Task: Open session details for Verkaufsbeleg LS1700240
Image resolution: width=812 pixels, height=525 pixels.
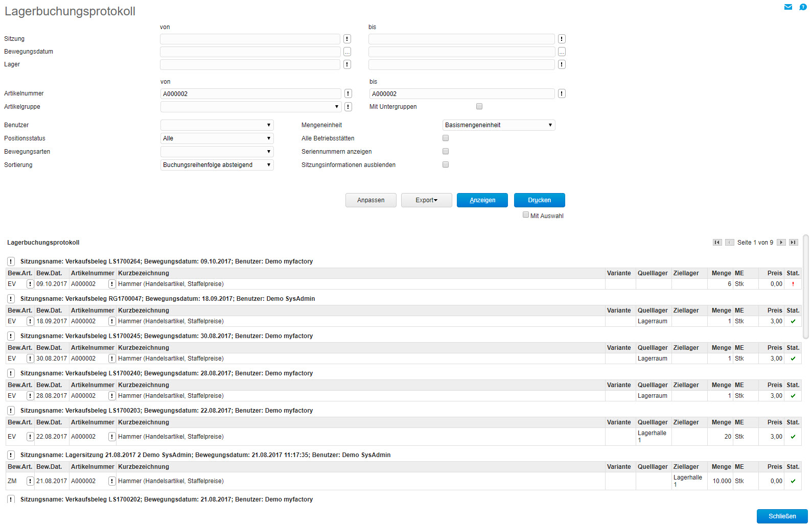Action: [x=11, y=373]
